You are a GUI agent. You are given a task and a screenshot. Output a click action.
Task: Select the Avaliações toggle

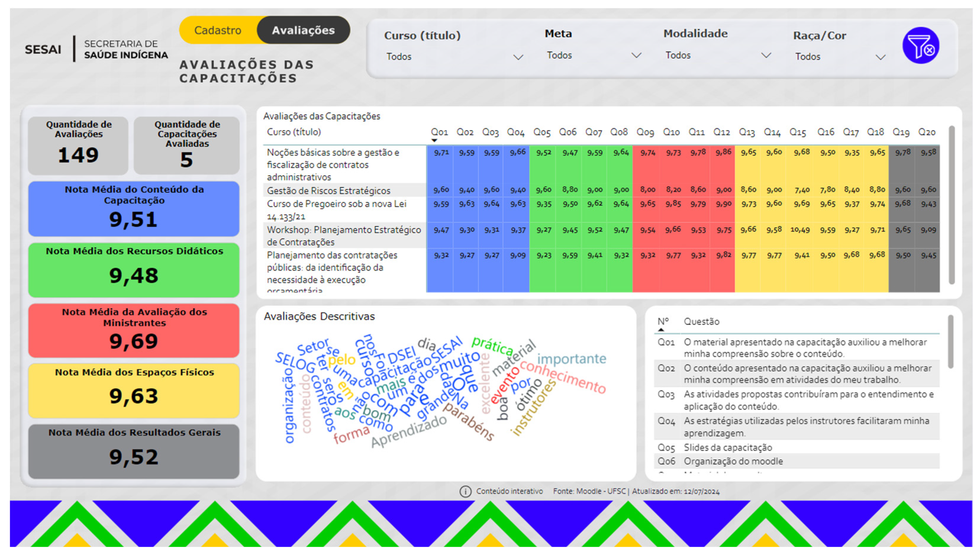click(x=303, y=30)
